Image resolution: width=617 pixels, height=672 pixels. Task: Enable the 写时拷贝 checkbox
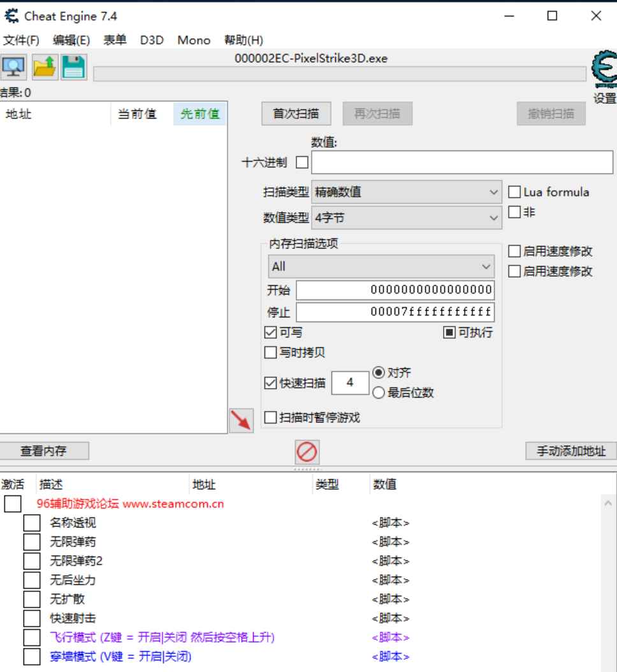(x=270, y=352)
